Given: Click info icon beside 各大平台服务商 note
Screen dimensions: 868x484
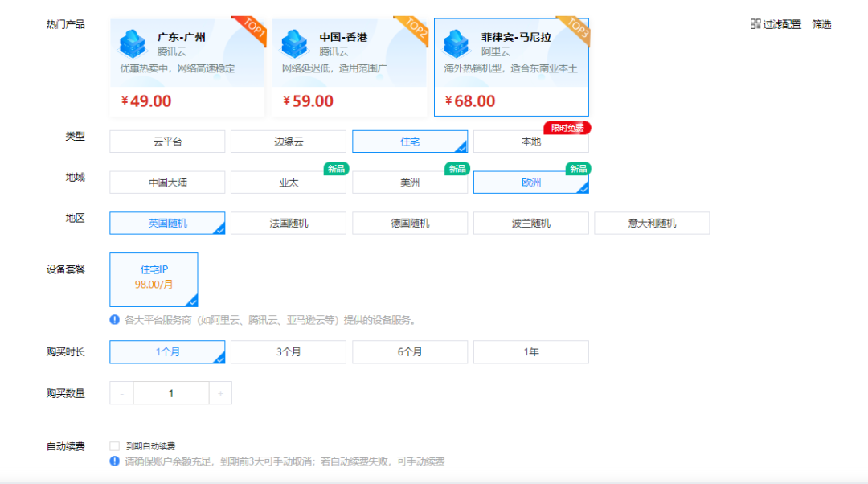Looking at the screenshot, I should point(115,319).
